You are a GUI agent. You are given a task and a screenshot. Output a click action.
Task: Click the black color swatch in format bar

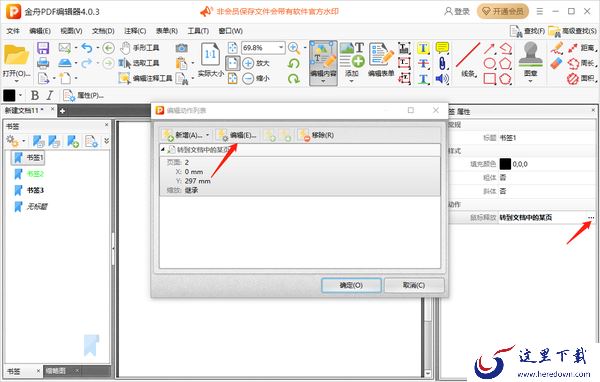(x=9, y=95)
